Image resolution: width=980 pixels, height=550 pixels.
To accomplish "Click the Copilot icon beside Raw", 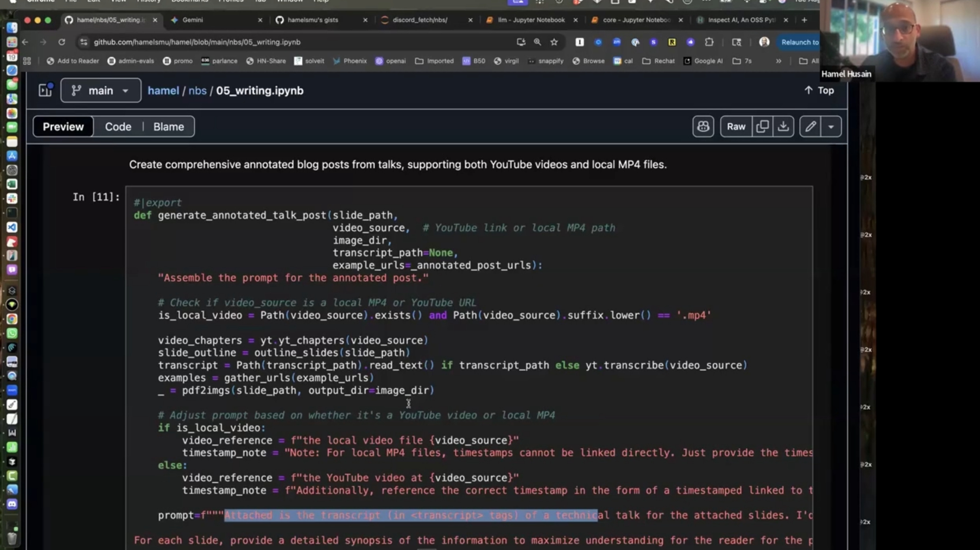I will click(703, 127).
